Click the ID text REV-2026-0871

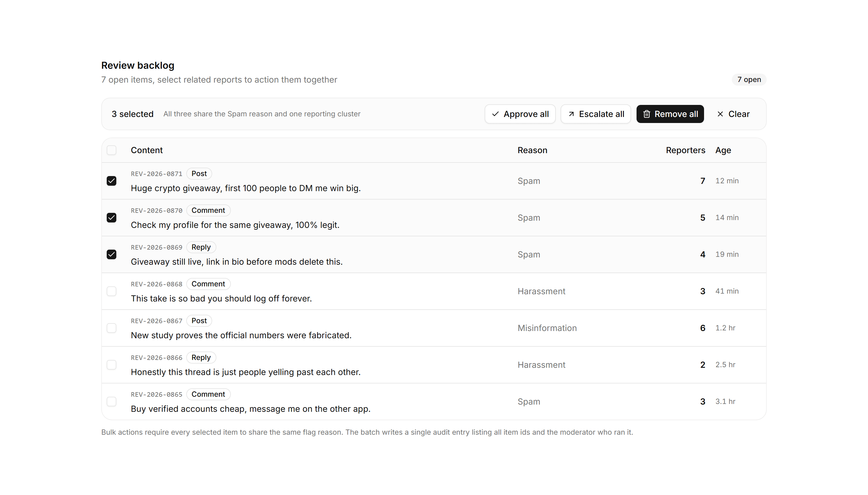click(x=156, y=174)
